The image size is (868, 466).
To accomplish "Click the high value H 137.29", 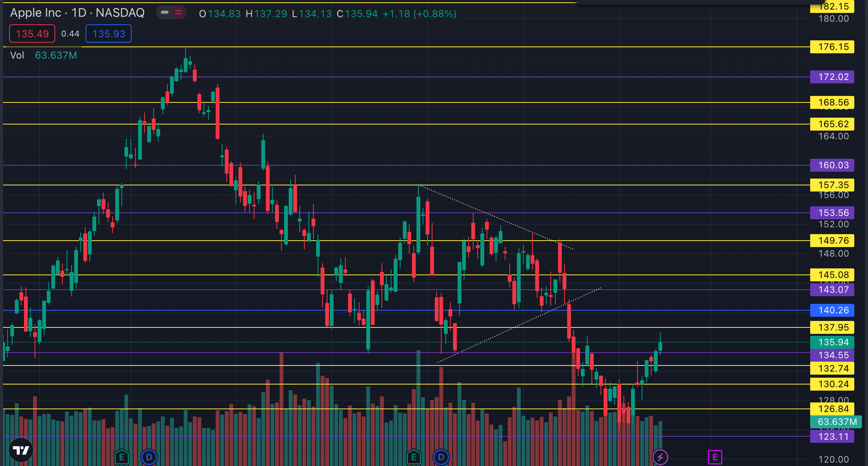I will [x=266, y=14].
